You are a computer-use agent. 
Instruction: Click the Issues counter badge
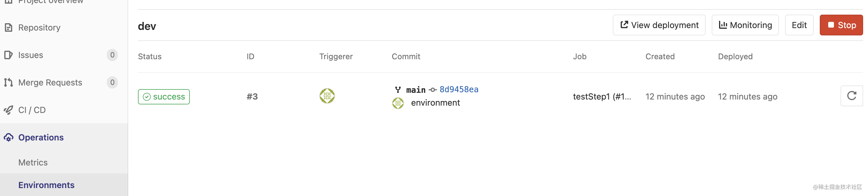(x=112, y=55)
